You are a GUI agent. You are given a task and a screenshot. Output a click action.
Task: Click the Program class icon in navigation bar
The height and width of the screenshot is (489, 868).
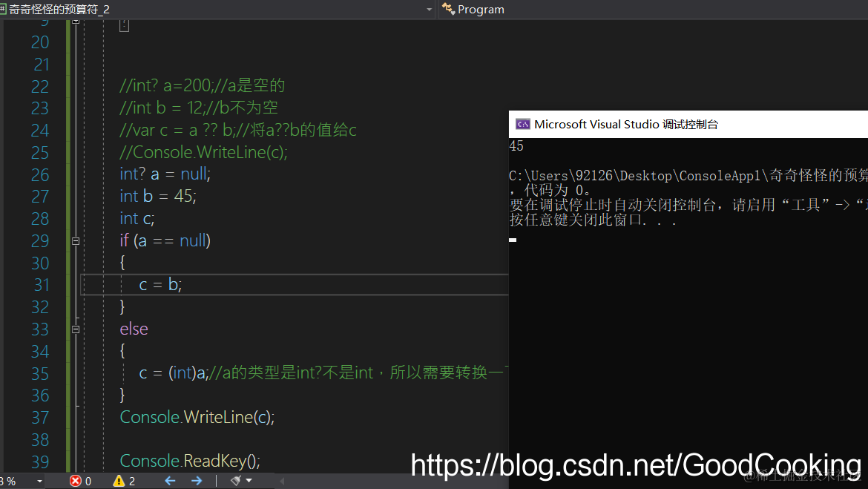[x=448, y=9]
